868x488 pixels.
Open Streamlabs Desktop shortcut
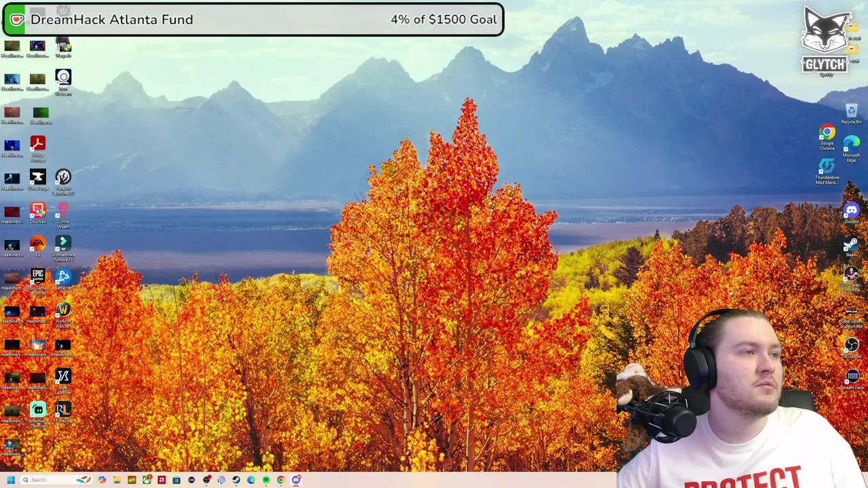tap(37, 415)
